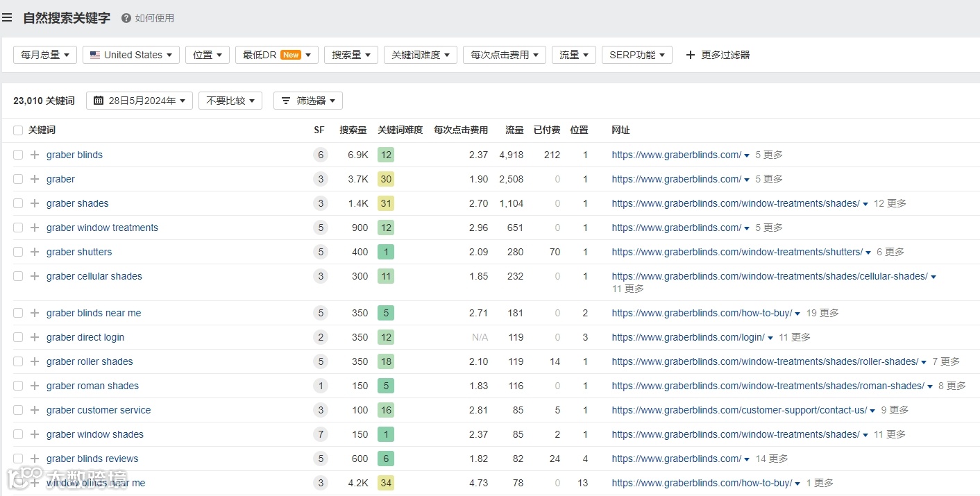The width and height of the screenshot is (980, 496).
Task: Open the 搜索量 filter dropdown
Action: point(351,55)
